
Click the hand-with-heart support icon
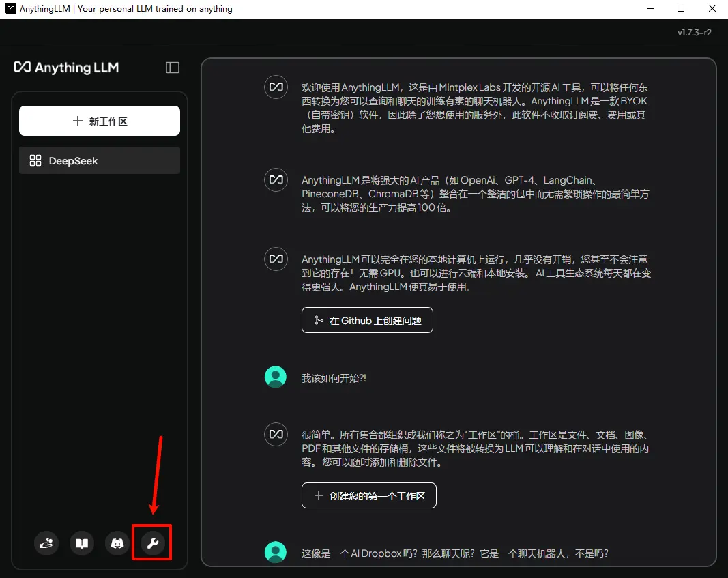(46, 543)
